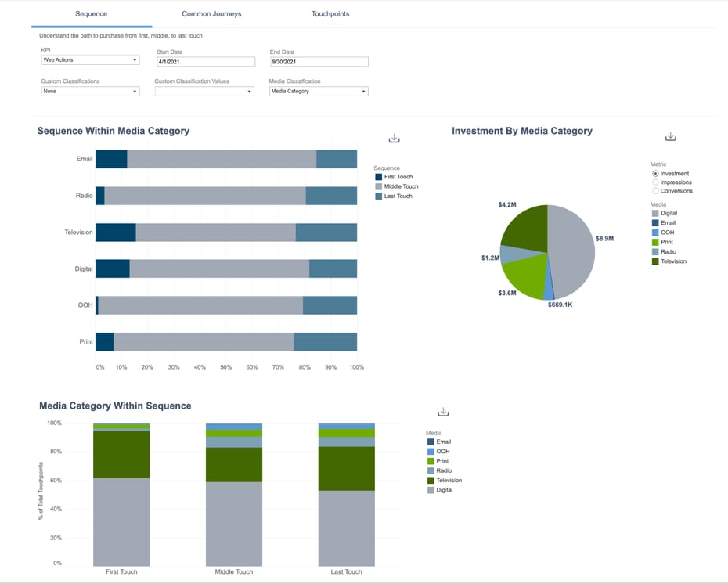Open the KPI Web Actions dropdown
This screenshot has height=584, width=728.
coord(90,59)
